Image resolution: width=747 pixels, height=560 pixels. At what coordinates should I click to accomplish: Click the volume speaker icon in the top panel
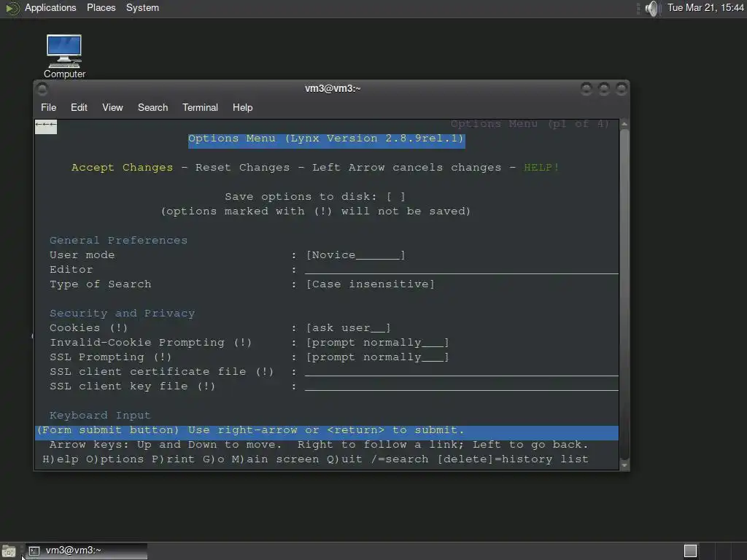(651, 8)
